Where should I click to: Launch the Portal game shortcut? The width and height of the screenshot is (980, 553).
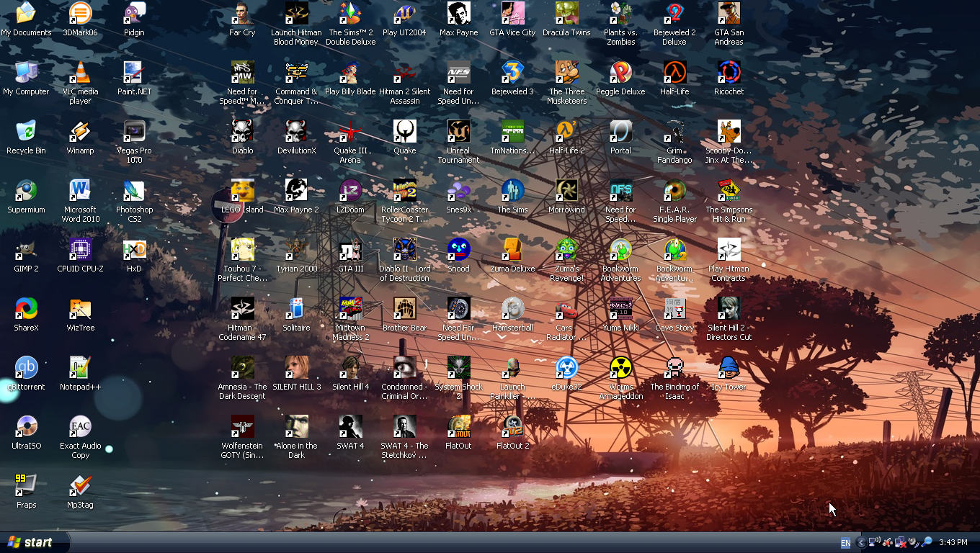(620, 131)
